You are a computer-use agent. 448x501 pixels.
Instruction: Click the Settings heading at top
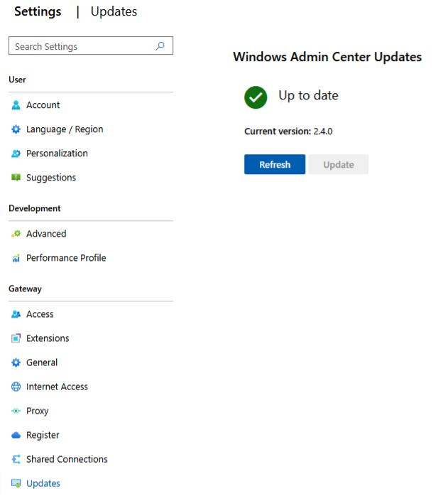tap(38, 11)
